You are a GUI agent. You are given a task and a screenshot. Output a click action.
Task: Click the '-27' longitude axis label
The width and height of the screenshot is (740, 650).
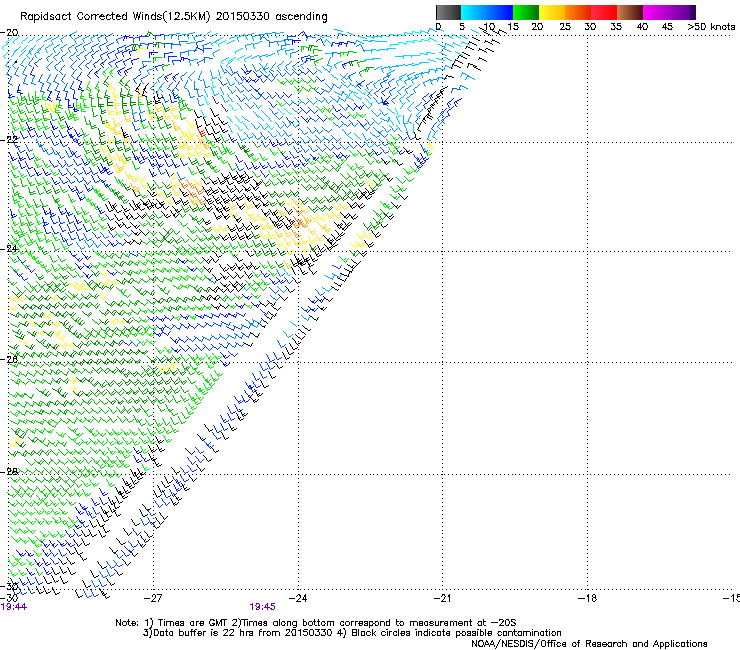[x=153, y=599]
